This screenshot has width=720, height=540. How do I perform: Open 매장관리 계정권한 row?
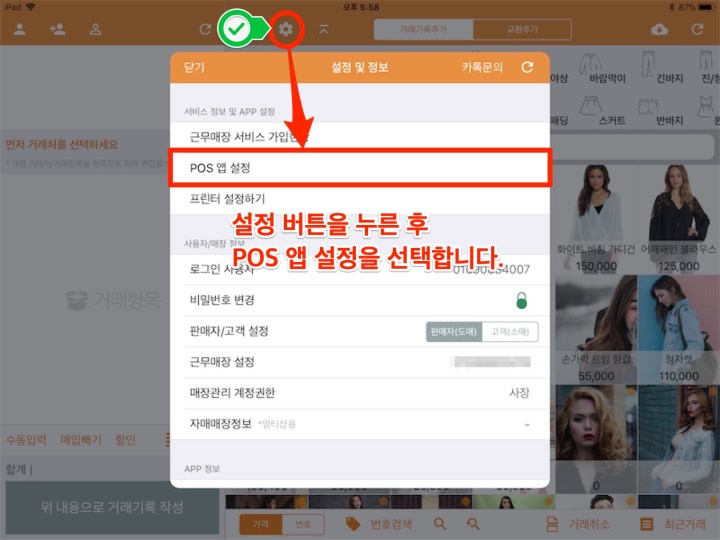(360, 393)
